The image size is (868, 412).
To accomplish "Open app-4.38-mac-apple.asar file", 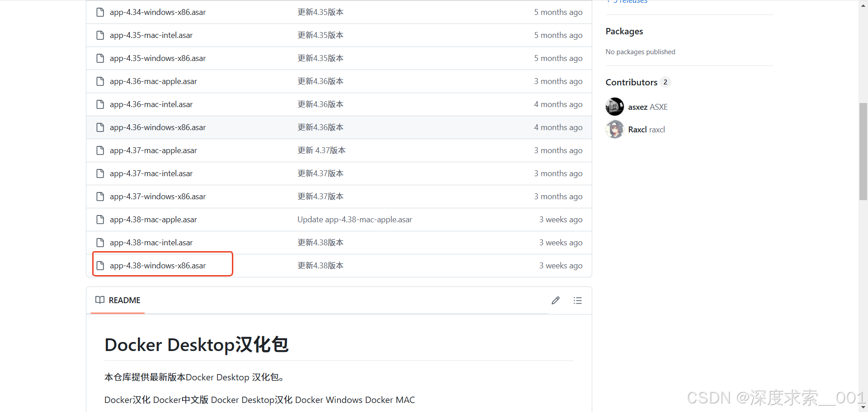I will (153, 220).
